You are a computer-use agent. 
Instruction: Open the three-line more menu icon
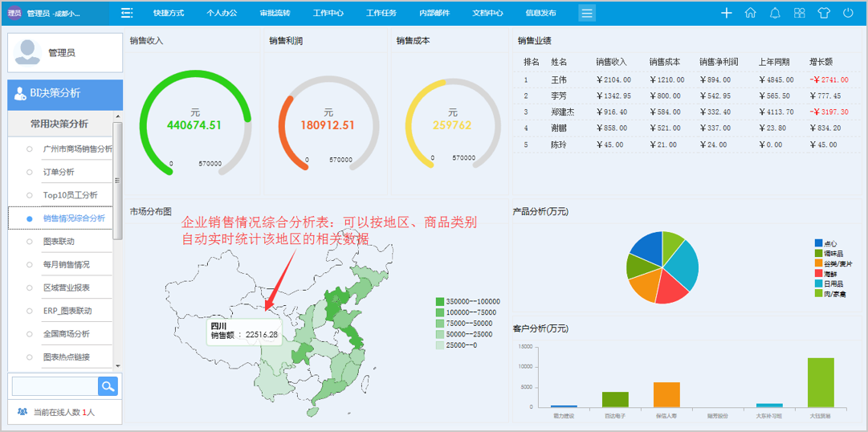(587, 13)
